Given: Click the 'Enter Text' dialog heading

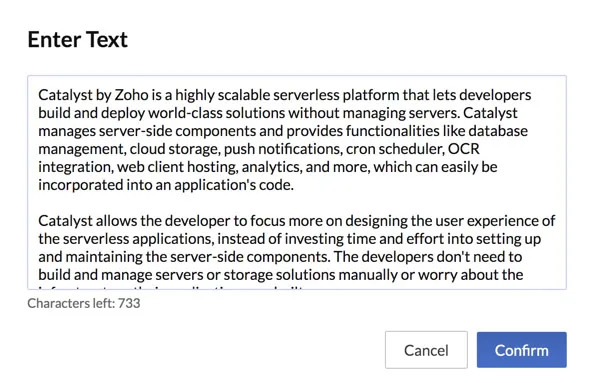Looking at the screenshot, I should (x=78, y=39).
